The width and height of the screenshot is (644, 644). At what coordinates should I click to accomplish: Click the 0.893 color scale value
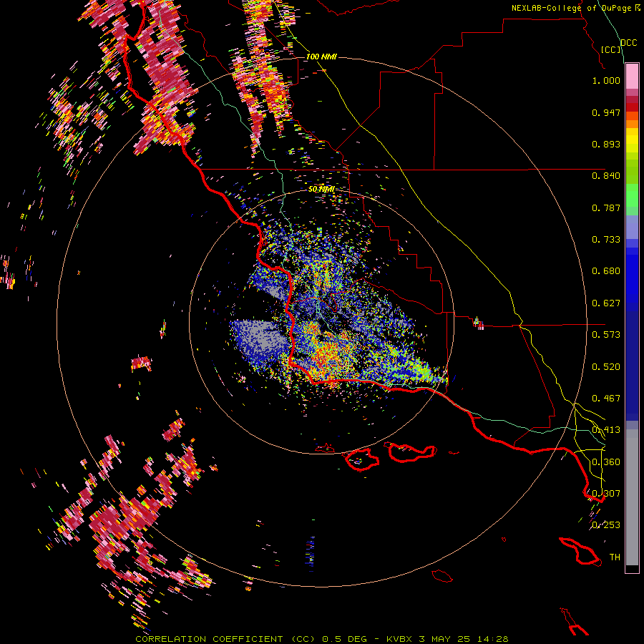(x=606, y=144)
